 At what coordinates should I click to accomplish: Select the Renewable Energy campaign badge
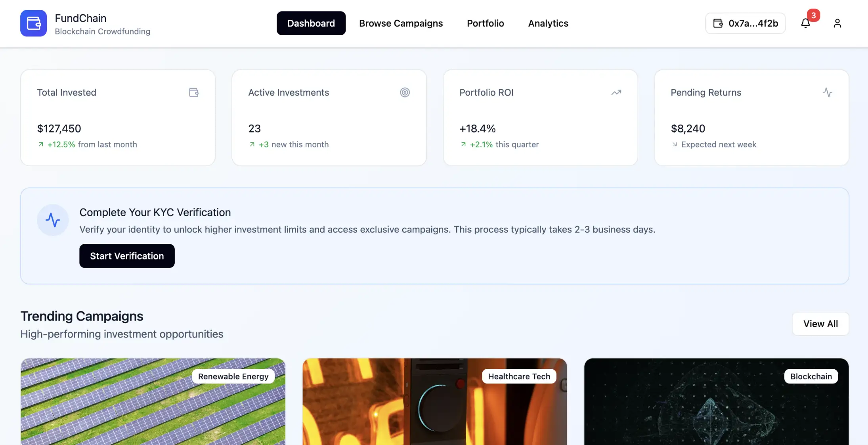[x=233, y=376]
